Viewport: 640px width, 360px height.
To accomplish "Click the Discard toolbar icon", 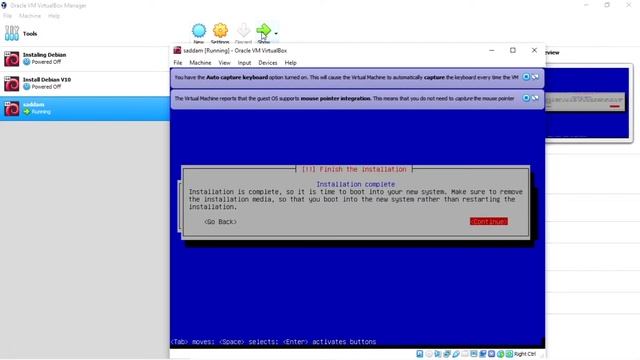I will point(244,31).
